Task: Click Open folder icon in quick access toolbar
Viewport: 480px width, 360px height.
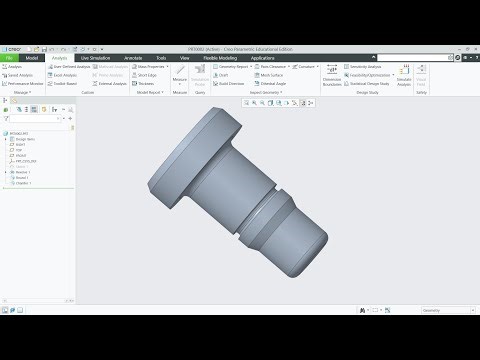Action: click(36, 49)
